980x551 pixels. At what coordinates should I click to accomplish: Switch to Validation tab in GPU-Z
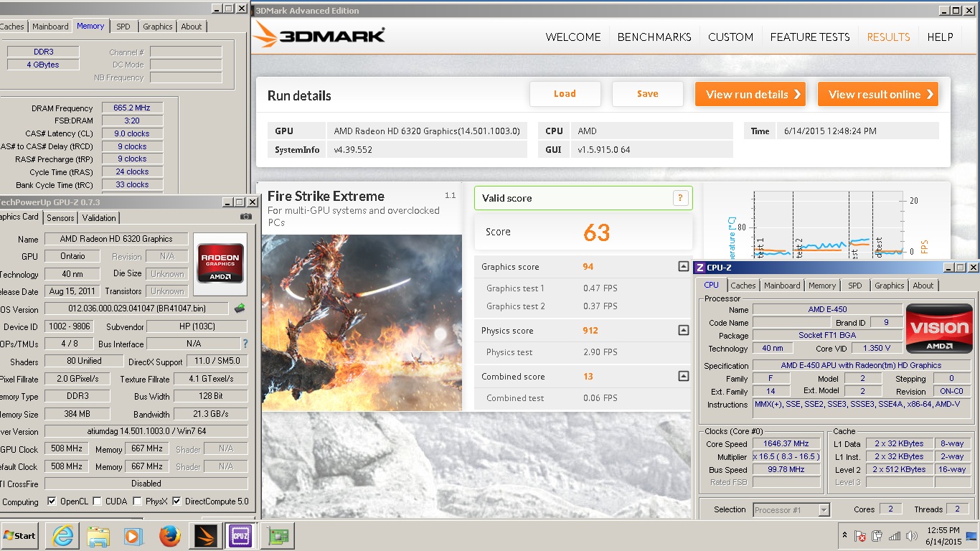click(99, 218)
